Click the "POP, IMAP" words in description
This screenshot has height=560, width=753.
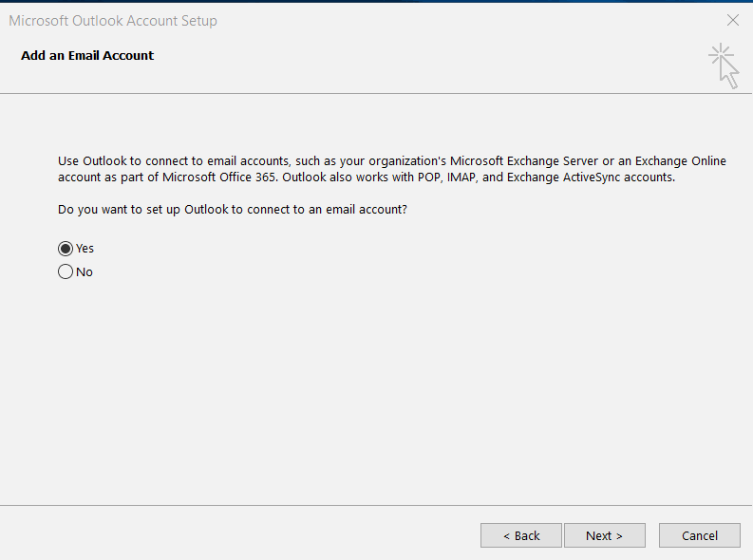[446, 177]
